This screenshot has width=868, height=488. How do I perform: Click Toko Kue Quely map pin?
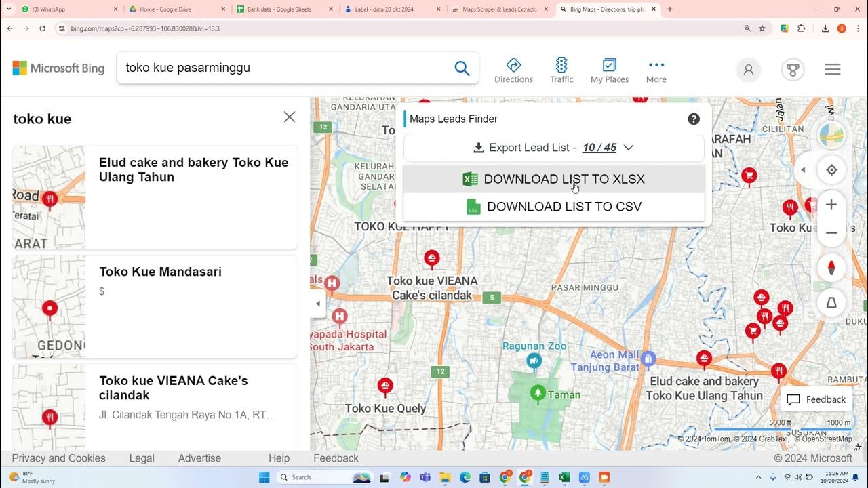coord(385,387)
